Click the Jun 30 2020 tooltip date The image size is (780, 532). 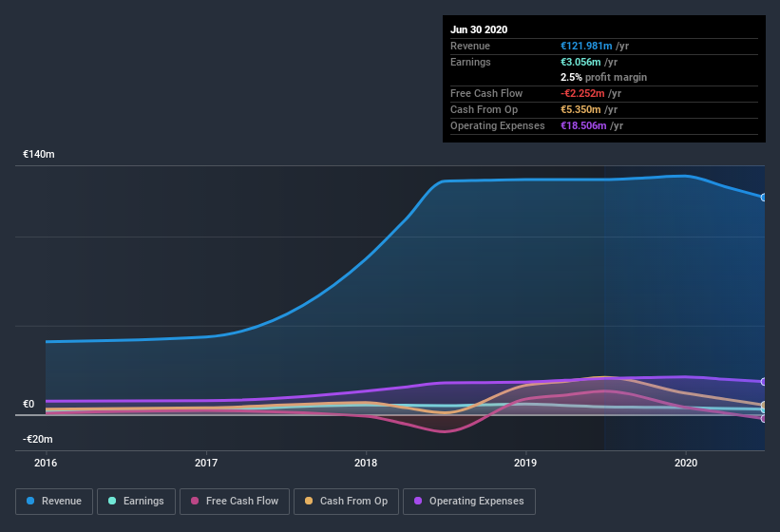pyautogui.click(x=479, y=29)
